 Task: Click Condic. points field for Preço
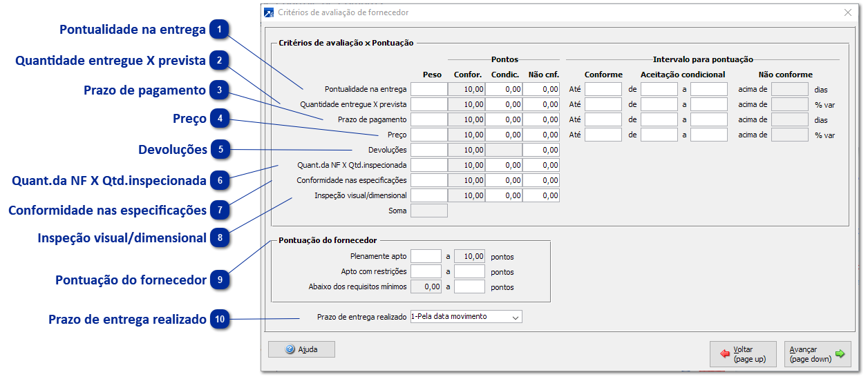click(504, 135)
